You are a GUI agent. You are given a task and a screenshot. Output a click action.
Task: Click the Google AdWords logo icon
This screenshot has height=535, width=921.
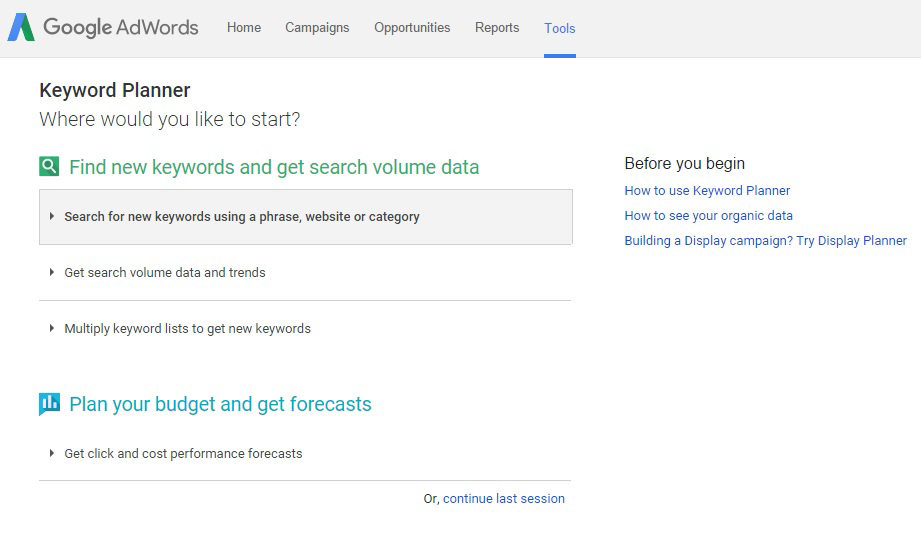21,27
